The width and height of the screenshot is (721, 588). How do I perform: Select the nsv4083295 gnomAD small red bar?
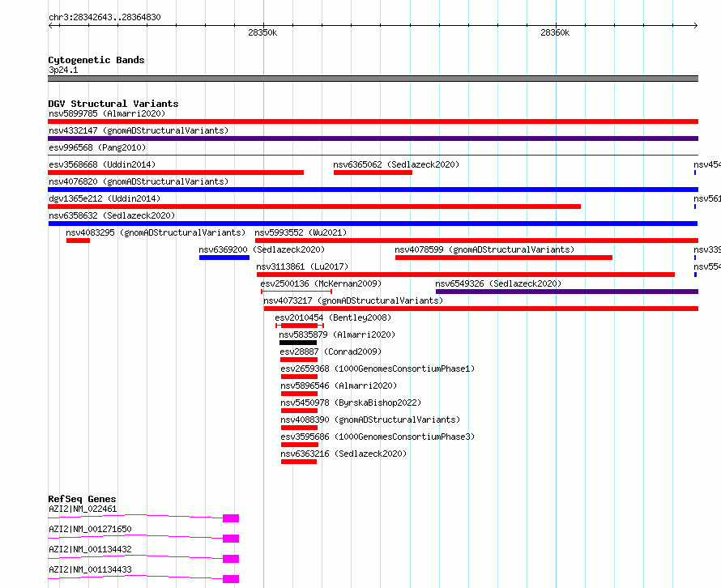tap(78, 241)
